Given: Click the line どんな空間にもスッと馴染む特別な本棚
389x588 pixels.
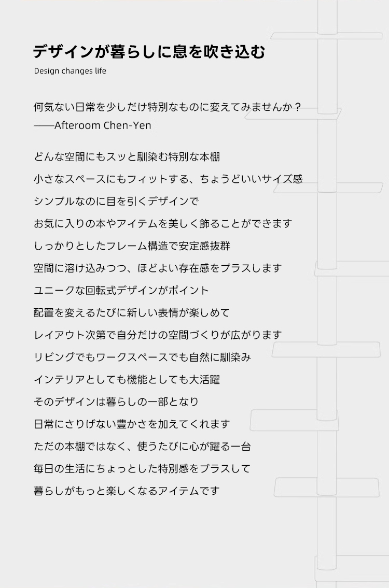Looking at the screenshot, I should [127, 157].
